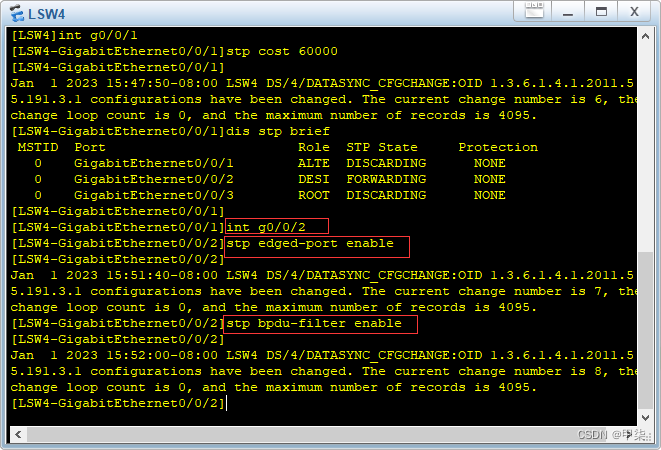The height and width of the screenshot is (450, 661).
Task: Click the highlighted 'stp bpdu-filter enable' command
Action: [314, 323]
